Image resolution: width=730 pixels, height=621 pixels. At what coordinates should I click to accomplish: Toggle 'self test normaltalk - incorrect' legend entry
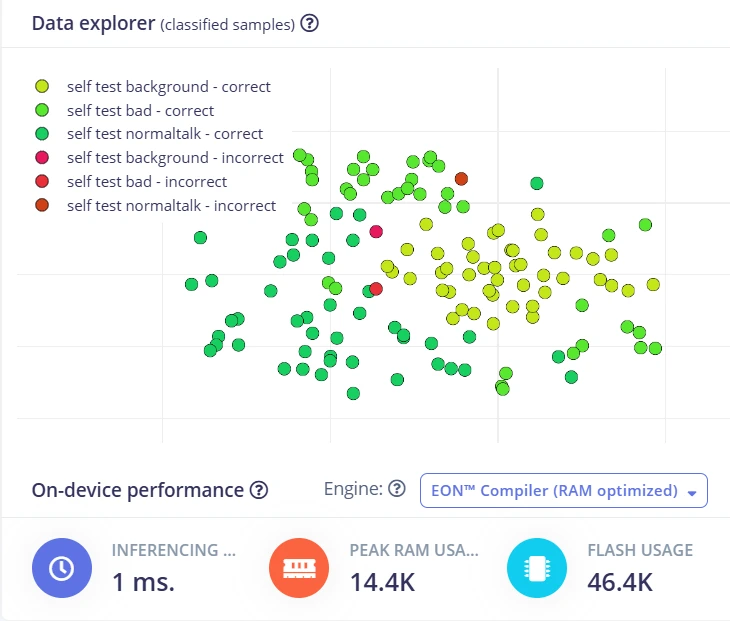click(155, 205)
